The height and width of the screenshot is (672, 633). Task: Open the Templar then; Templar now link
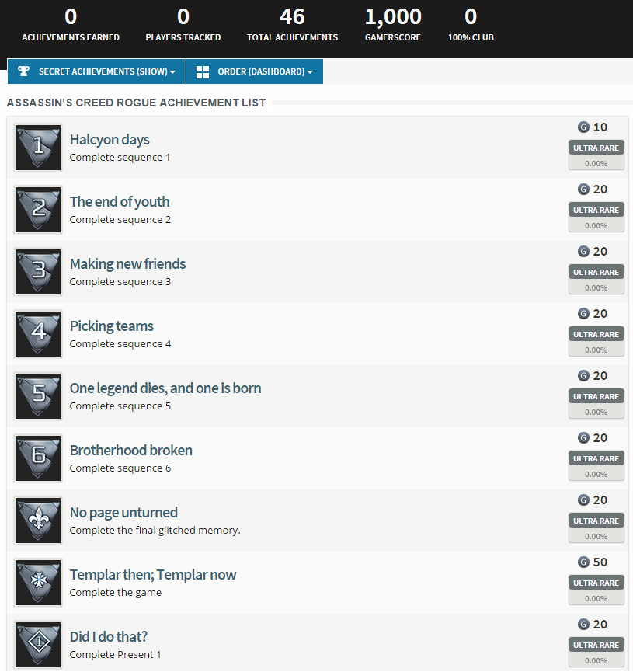point(153,575)
